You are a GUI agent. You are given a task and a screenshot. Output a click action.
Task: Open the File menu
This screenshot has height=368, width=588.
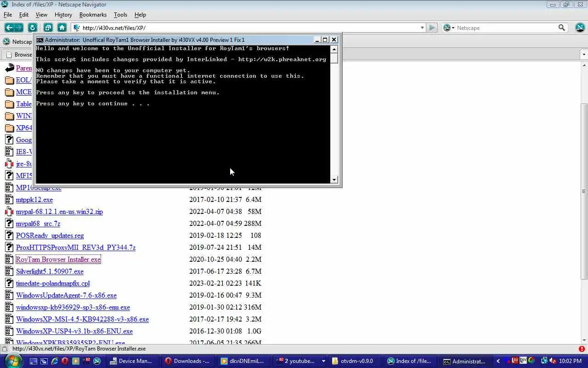(8, 15)
